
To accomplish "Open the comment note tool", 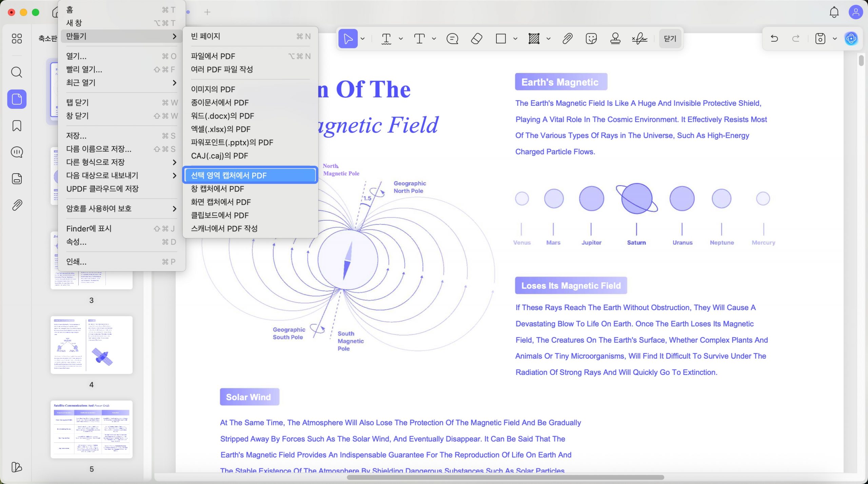I will [x=452, y=39].
